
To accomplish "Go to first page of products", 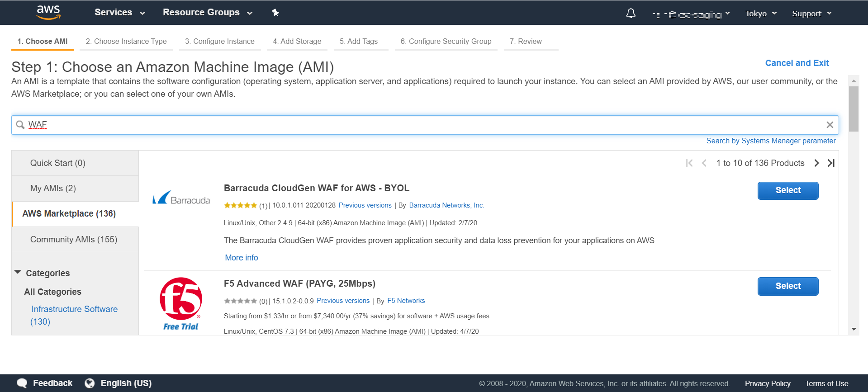I will point(689,163).
